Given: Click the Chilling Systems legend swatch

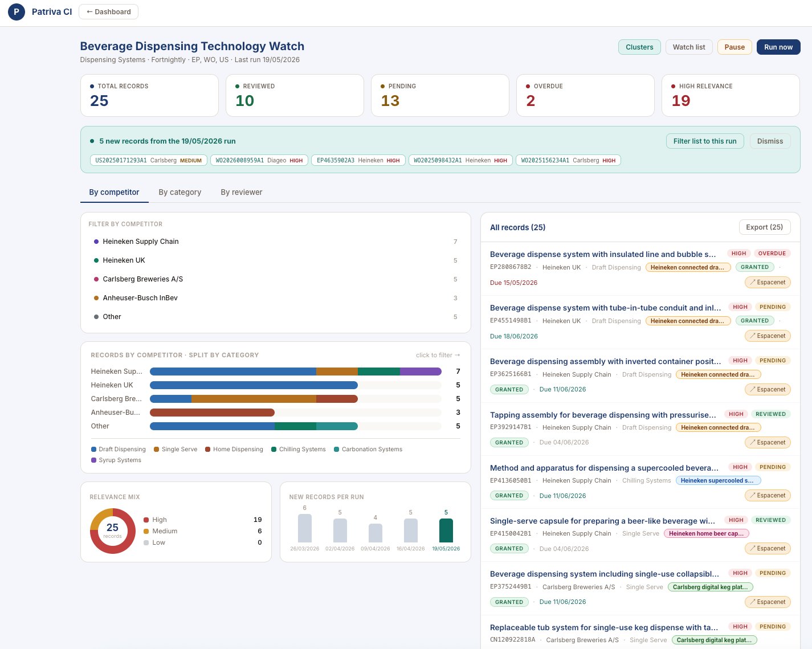Looking at the screenshot, I should coord(274,450).
